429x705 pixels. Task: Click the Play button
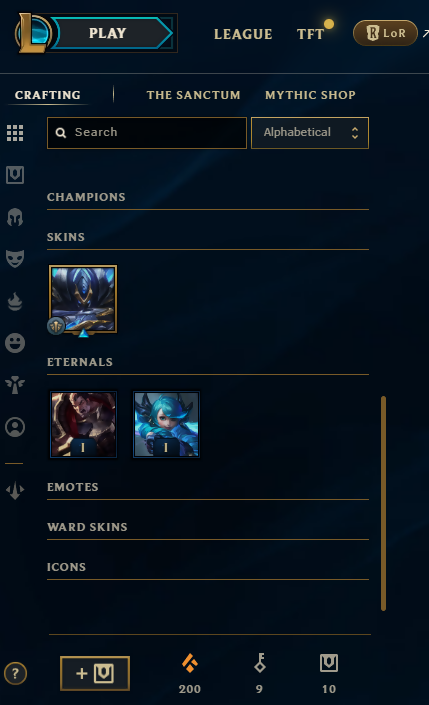tap(108, 33)
